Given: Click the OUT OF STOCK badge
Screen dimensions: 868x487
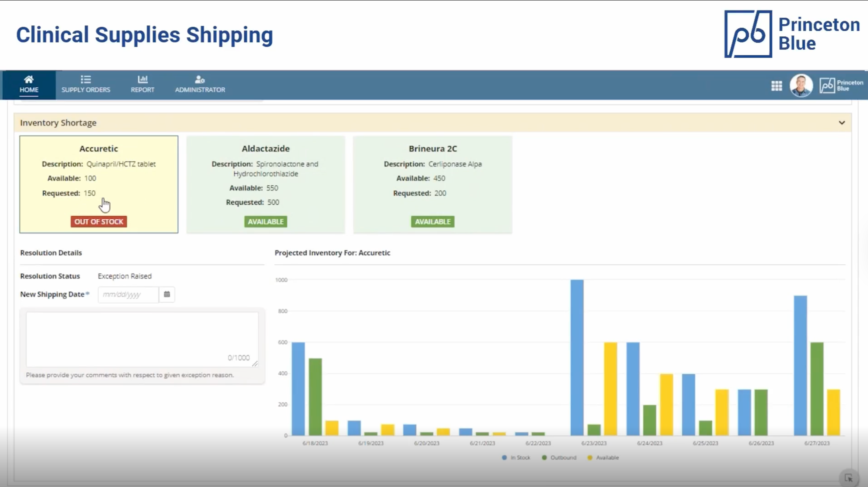Looking at the screenshot, I should click(x=99, y=222).
